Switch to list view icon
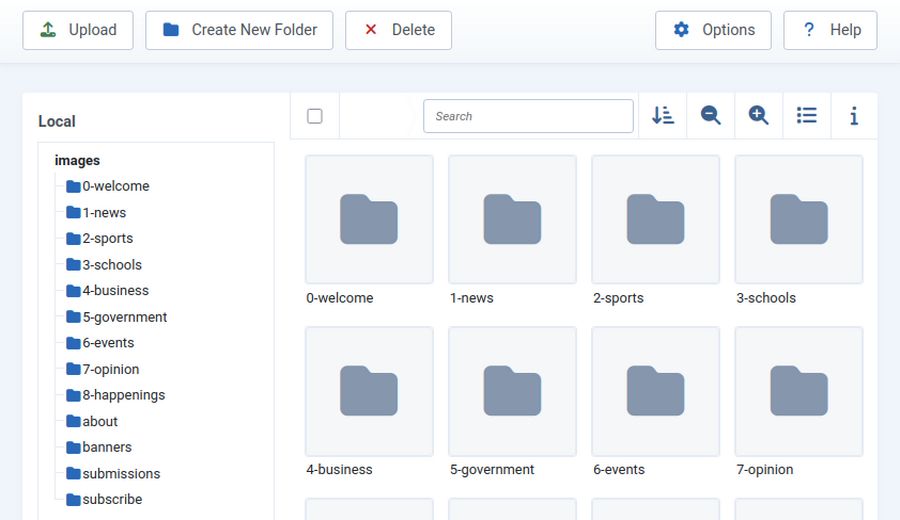The width and height of the screenshot is (900, 520). tap(806, 116)
